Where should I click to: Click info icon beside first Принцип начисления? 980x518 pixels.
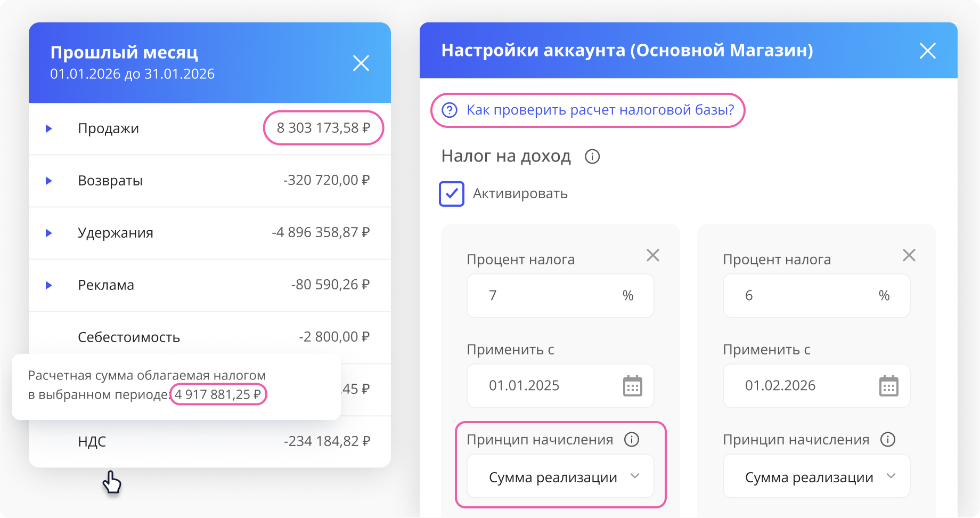pyautogui.click(x=632, y=440)
